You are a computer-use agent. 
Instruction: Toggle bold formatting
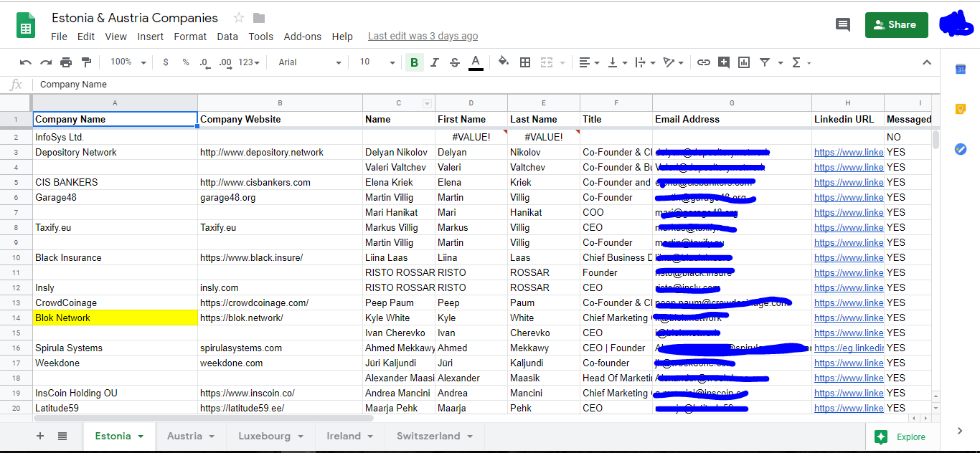click(x=414, y=62)
